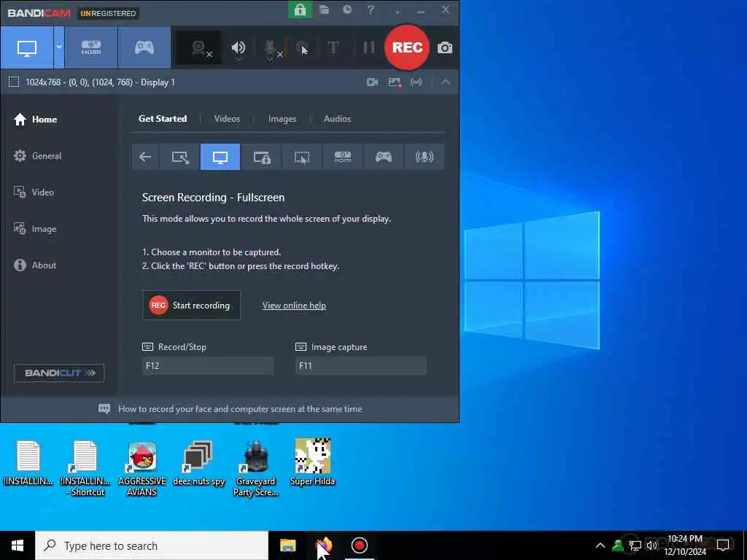
Task: Open Image settings in sidebar
Action: (x=35, y=228)
